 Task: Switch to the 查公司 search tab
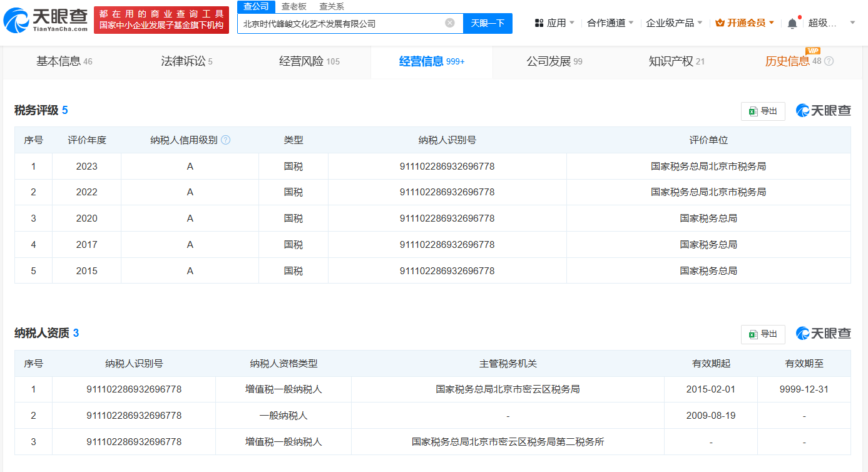tap(256, 6)
